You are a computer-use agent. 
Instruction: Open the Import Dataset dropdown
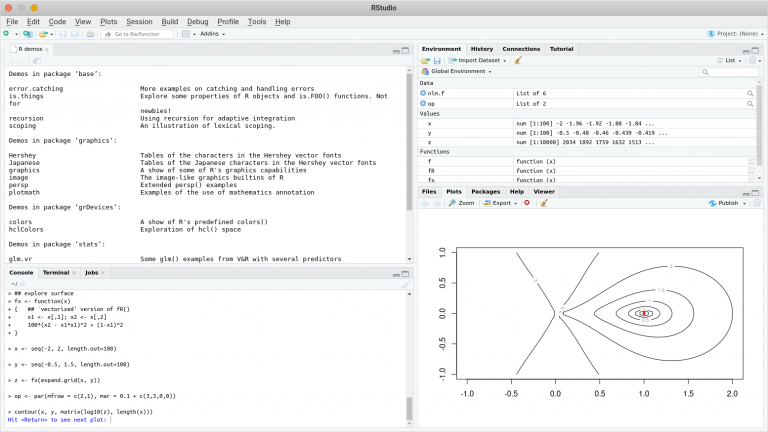(479, 60)
